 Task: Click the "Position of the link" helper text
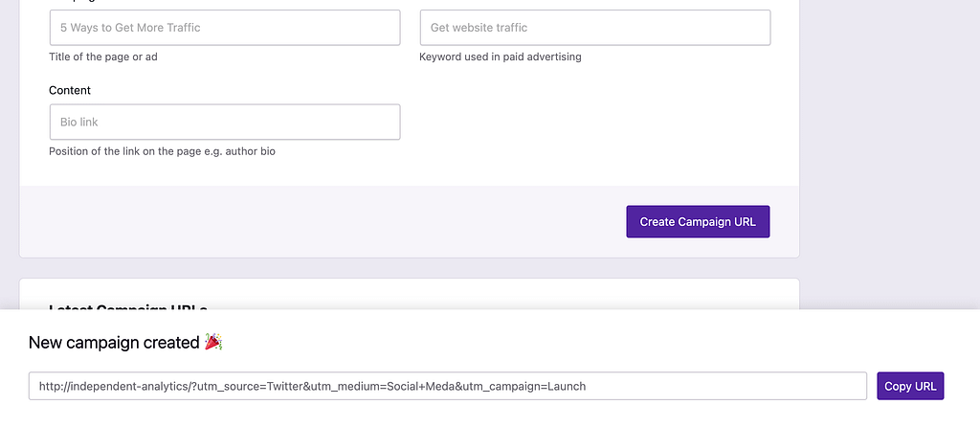tap(162, 151)
